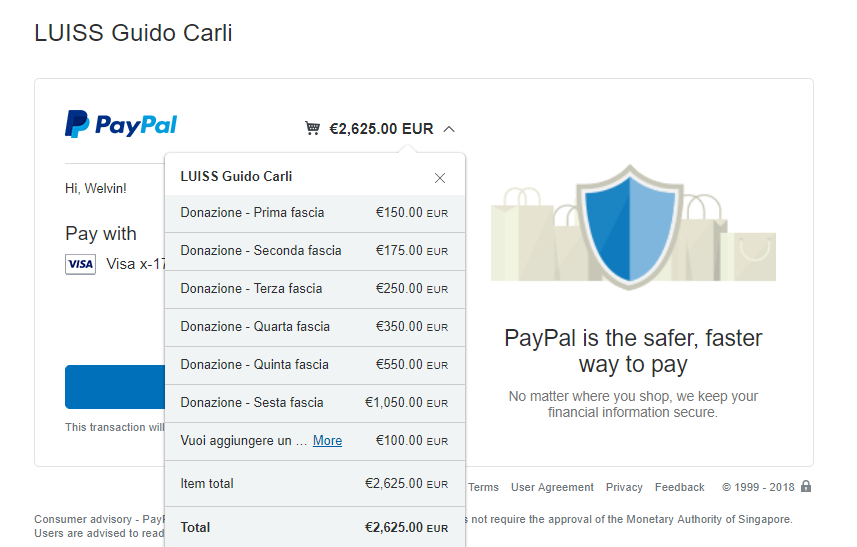
Task: Open the Terms link
Action: [x=483, y=487]
